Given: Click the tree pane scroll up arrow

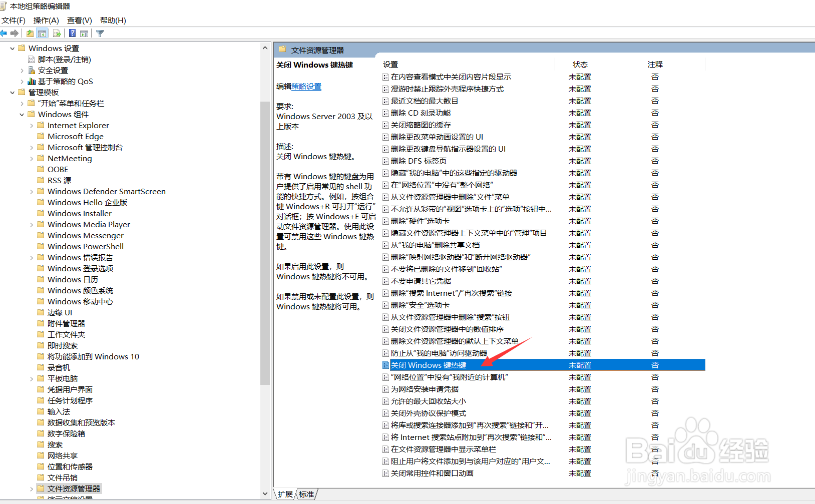Looking at the screenshot, I should click(265, 48).
